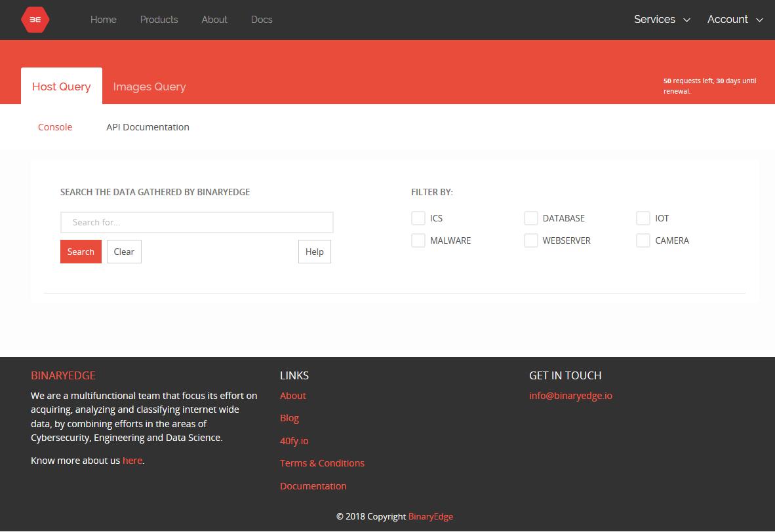The image size is (775, 532).
Task: Go to Products in top navigation
Action: [x=159, y=20]
